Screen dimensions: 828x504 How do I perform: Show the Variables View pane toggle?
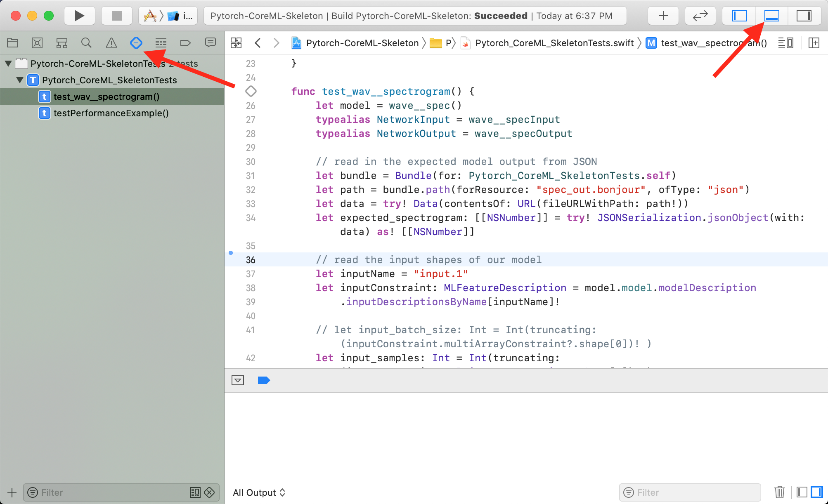tap(802, 492)
